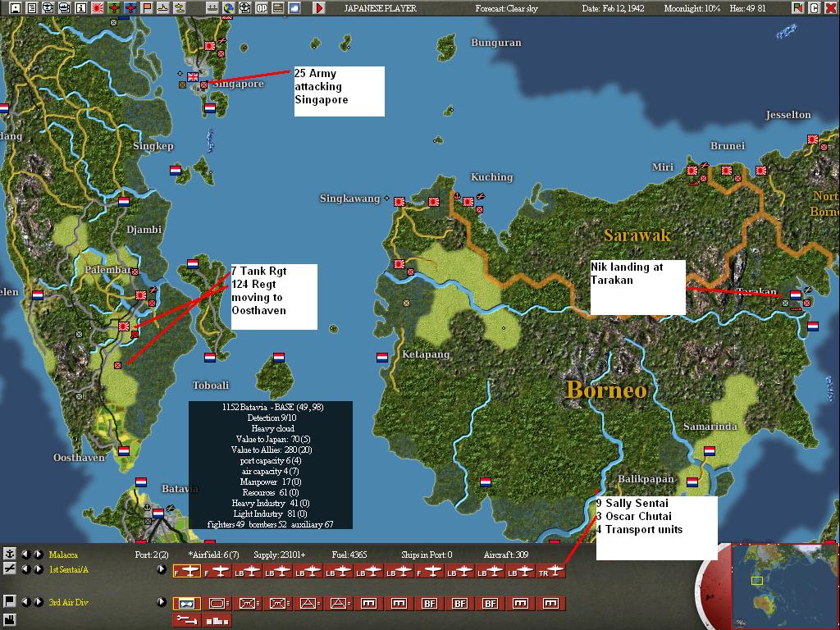
Task: Click the 'Hex: 49 81' readout
Action: point(747,8)
